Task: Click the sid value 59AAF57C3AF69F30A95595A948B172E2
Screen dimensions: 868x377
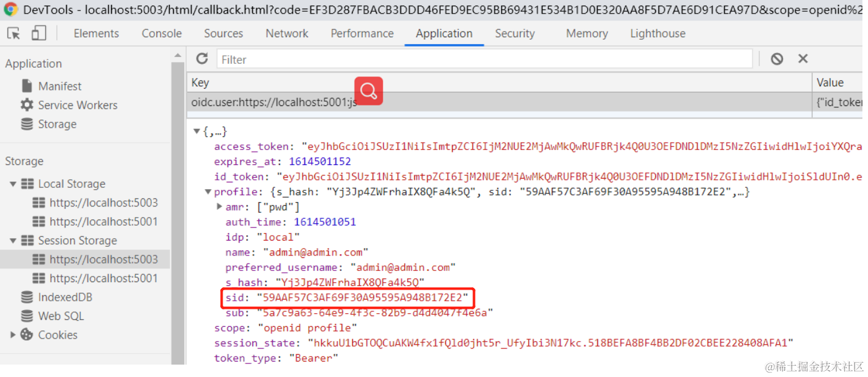Action: tap(363, 298)
